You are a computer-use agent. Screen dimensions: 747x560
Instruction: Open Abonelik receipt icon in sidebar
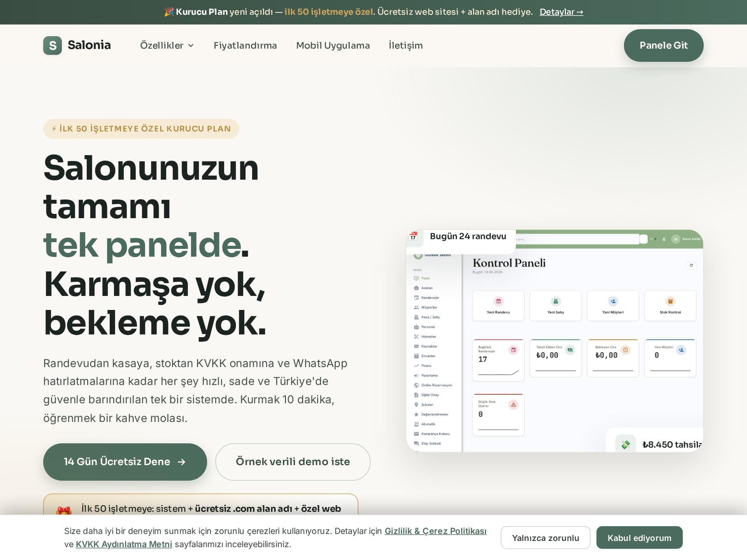tap(416, 424)
